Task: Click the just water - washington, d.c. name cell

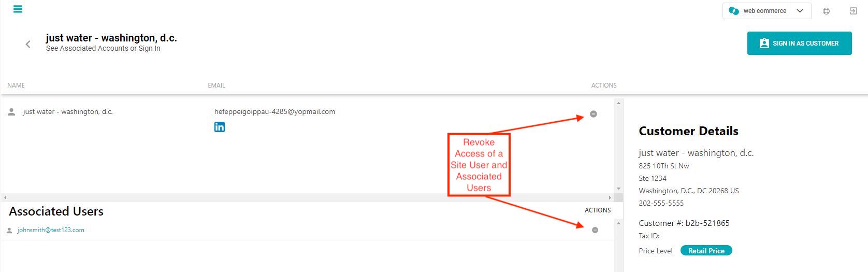Action: [68, 111]
